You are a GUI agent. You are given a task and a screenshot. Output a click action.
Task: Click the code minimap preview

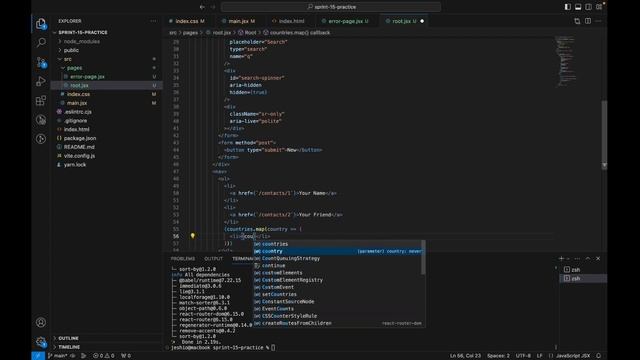567,61
